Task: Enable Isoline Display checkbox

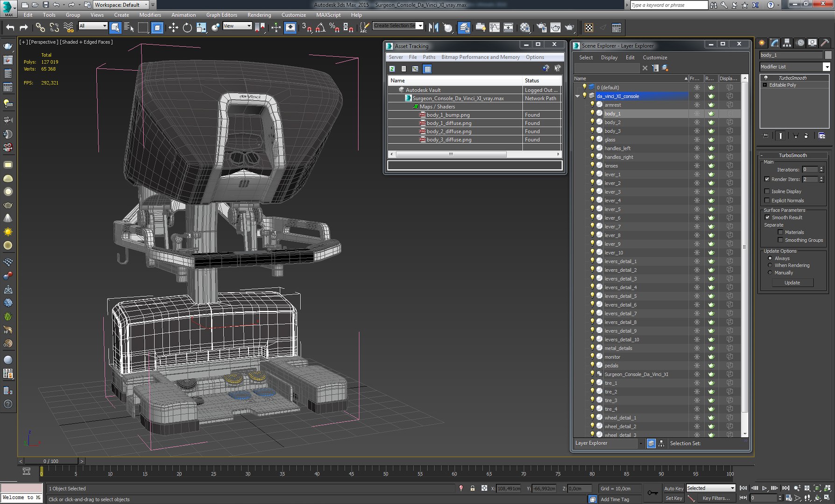Action: pyautogui.click(x=767, y=191)
